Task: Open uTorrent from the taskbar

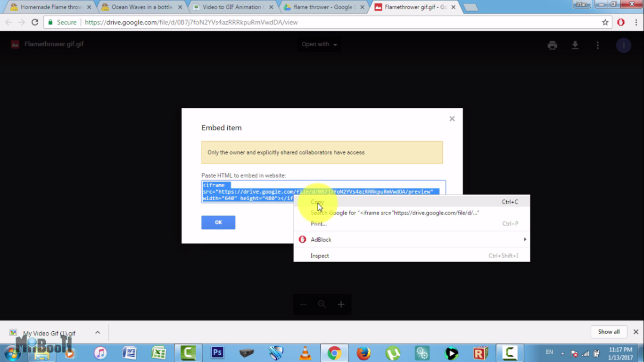Action: tap(393, 353)
